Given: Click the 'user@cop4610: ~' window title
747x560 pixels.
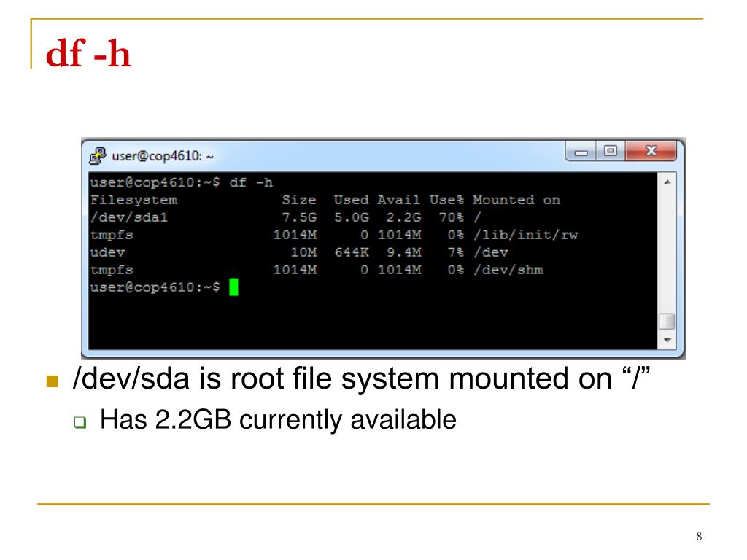Looking at the screenshot, I should [x=163, y=156].
